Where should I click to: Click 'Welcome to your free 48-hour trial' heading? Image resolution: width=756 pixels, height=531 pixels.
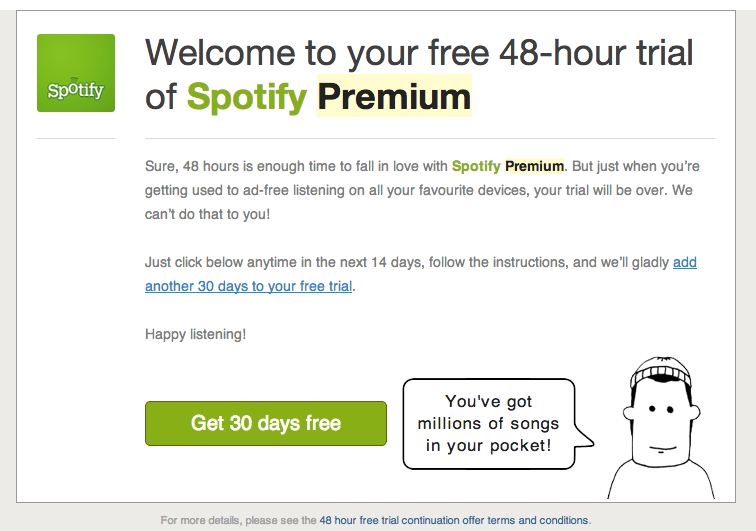(x=419, y=53)
